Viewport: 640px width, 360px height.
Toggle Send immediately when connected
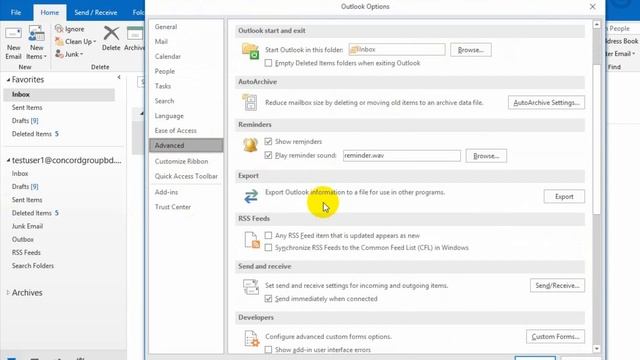268,299
